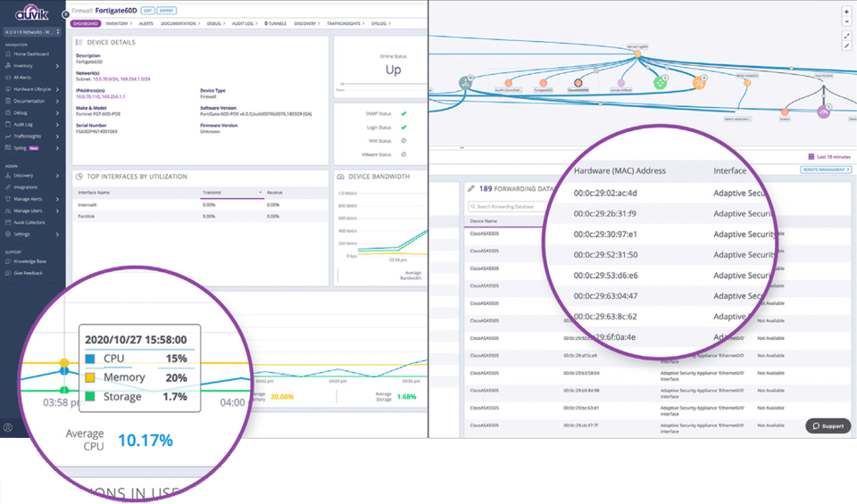
Task: Switch to the Alerts tab
Action: [x=146, y=23]
